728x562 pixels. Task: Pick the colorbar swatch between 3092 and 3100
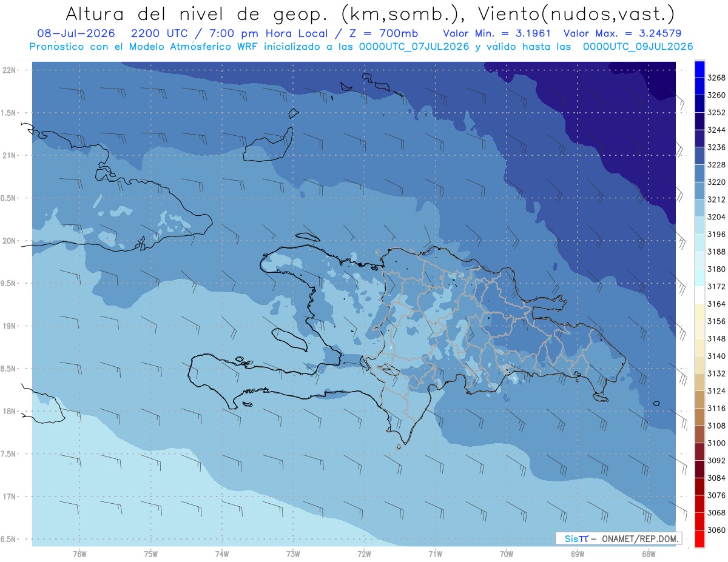(699, 452)
